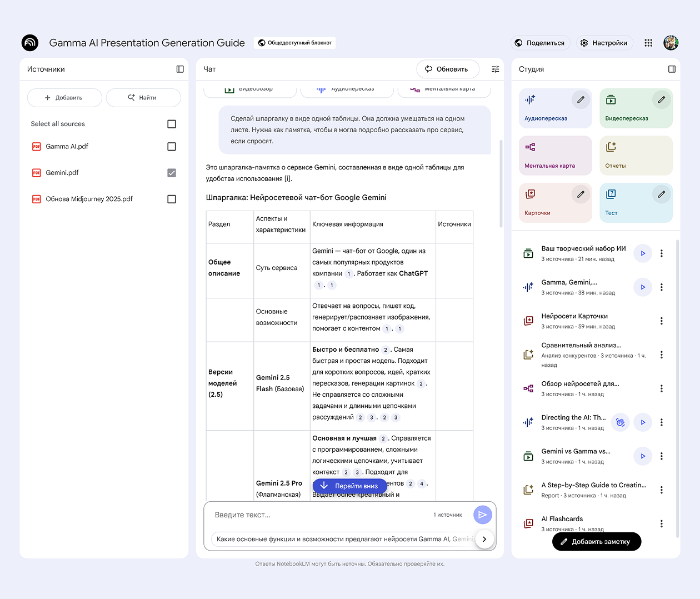The height and width of the screenshot is (599, 700).
Task: Click the Поделиться button
Action: tap(539, 43)
